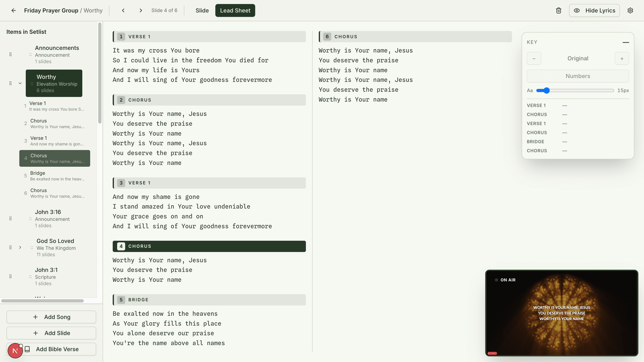
Task: Select slide 5 Bridge in sidebar
Action: (55, 176)
